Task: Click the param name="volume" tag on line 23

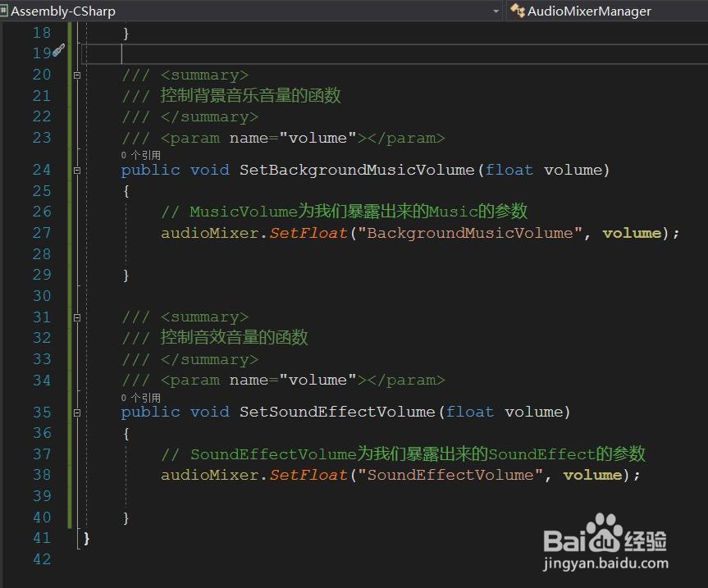Action: click(303, 138)
